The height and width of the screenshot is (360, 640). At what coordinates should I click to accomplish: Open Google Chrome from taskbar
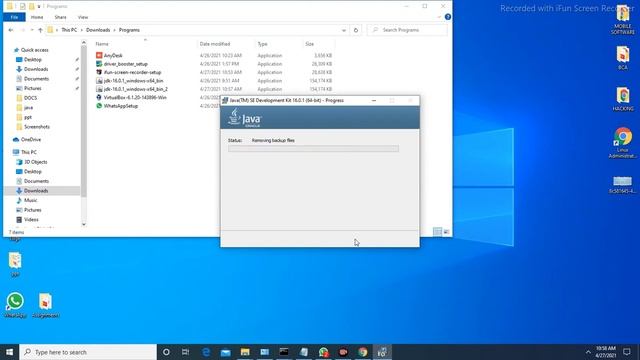362,352
